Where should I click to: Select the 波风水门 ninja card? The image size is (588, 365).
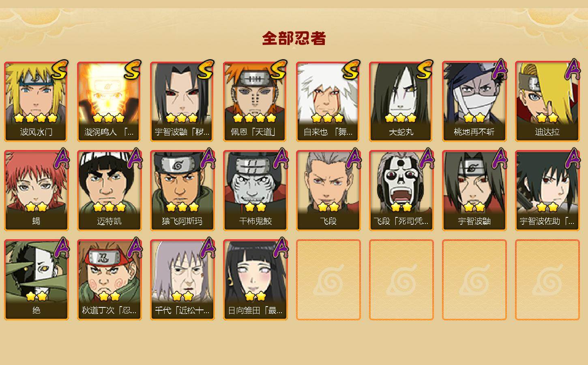pyautogui.click(x=36, y=101)
